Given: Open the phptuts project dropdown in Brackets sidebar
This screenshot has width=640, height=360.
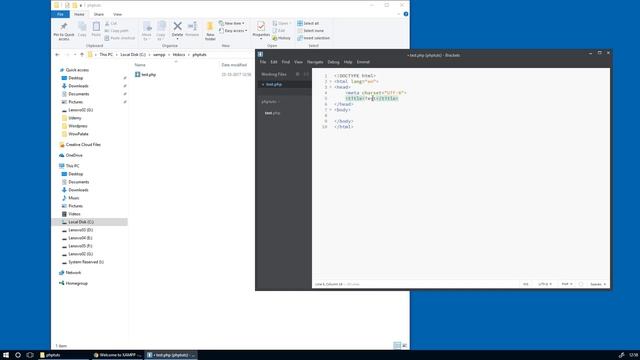Looking at the screenshot, I should point(271,102).
